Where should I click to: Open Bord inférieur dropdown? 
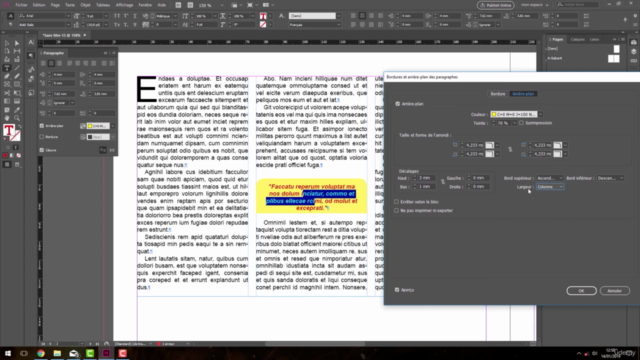(x=610, y=178)
